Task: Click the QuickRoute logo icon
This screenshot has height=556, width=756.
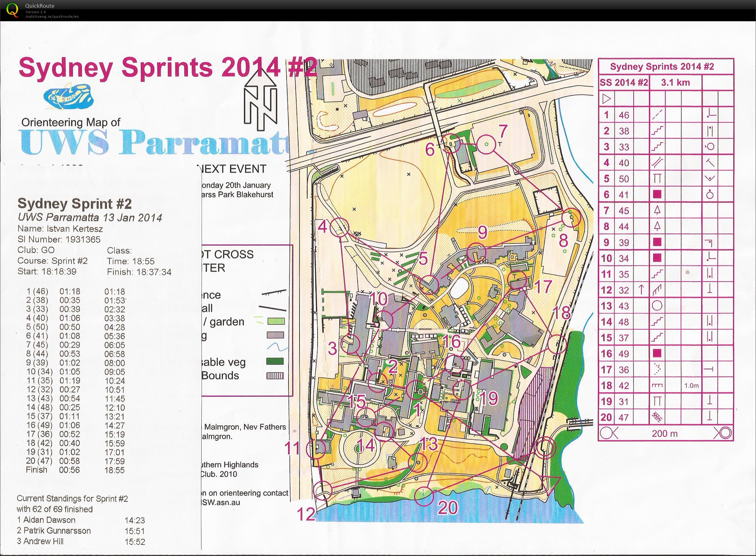Action: coord(13,10)
